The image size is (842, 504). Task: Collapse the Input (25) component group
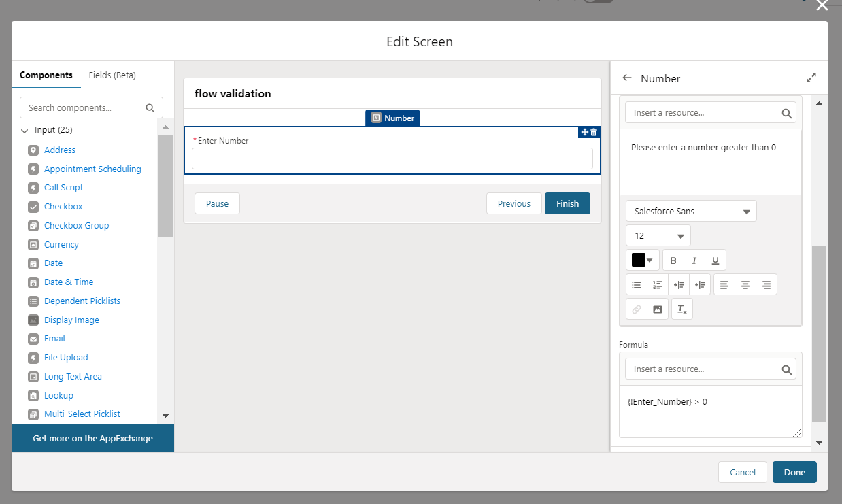pos(24,129)
